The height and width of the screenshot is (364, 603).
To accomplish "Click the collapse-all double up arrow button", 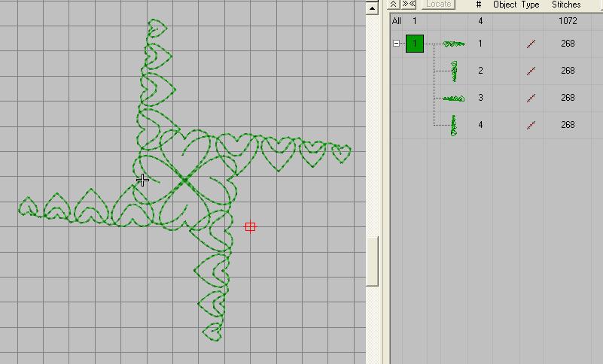I will 393,5.
